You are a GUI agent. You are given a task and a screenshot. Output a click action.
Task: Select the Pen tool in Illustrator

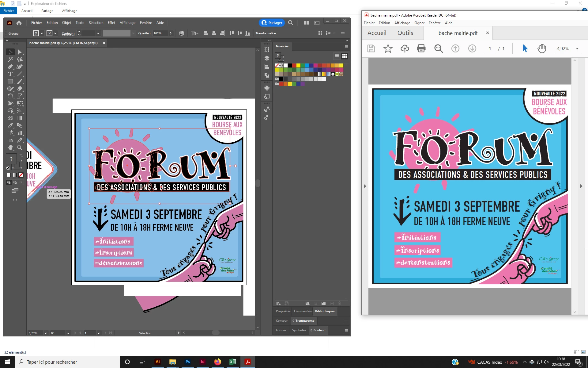(10, 67)
